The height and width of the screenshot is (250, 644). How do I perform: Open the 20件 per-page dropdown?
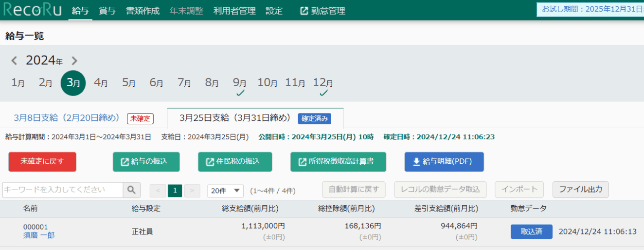pos(226,191)
